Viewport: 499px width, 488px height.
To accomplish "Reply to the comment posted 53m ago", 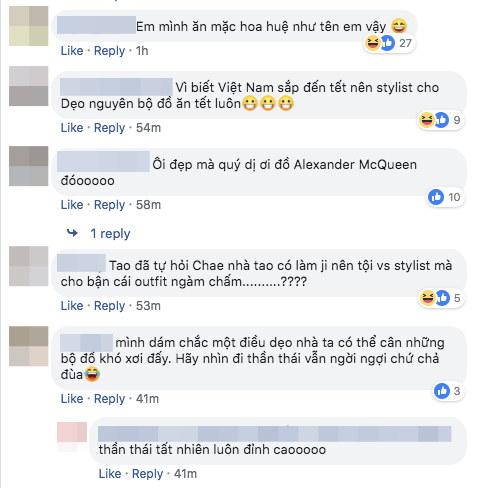I will 109,306.
